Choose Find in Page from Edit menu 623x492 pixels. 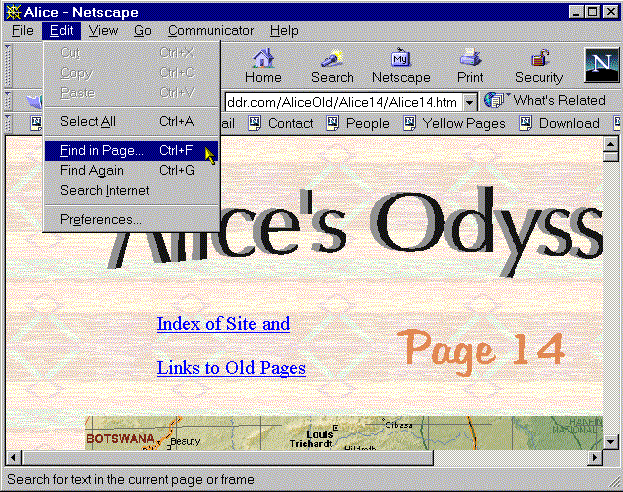click(101, 151)
